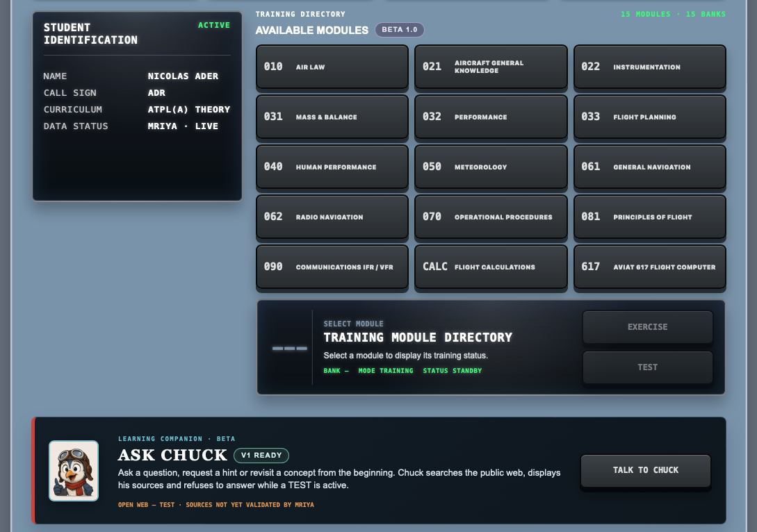
Task: Click the sources not yet validated notice
Action: click(215, 505)
